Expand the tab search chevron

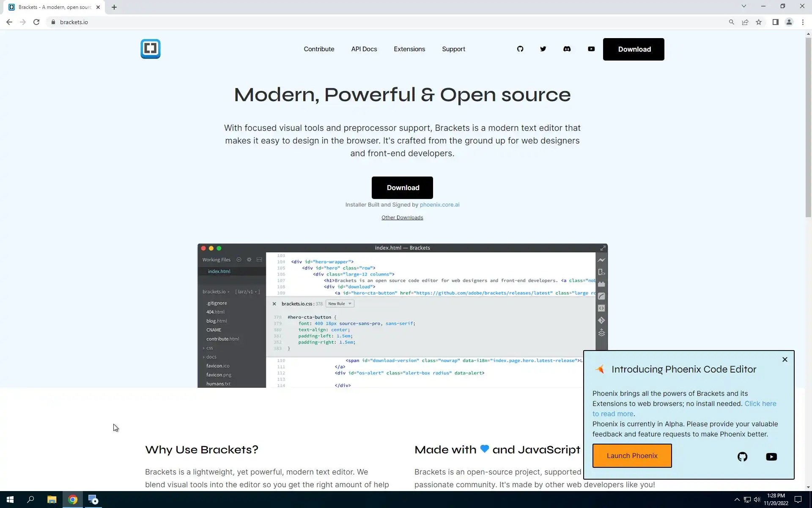(743, 6)
